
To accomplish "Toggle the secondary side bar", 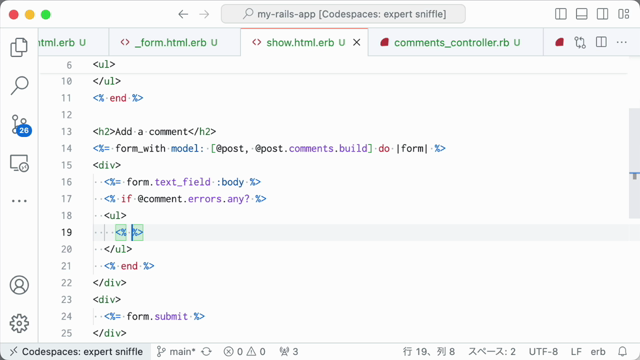I will [x=602, y=14].
